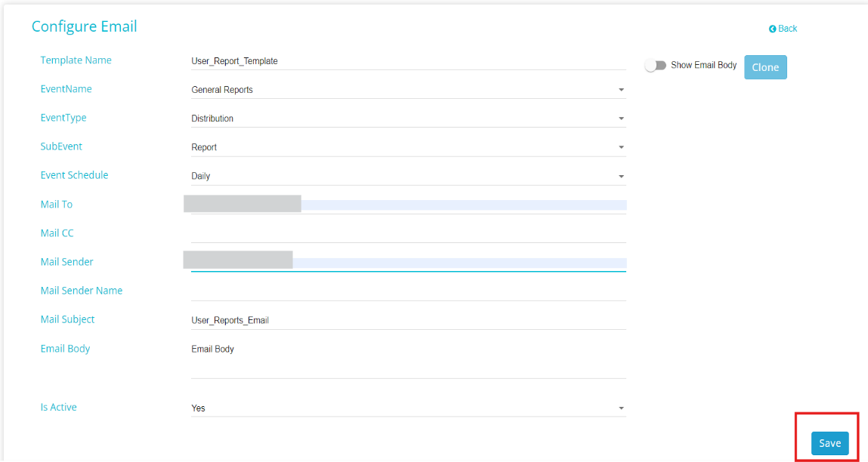This screenshot has height=462, width=868.
Task: Expand the Event Schedule Daily dropdown
Action: click(x=409, y=176)
